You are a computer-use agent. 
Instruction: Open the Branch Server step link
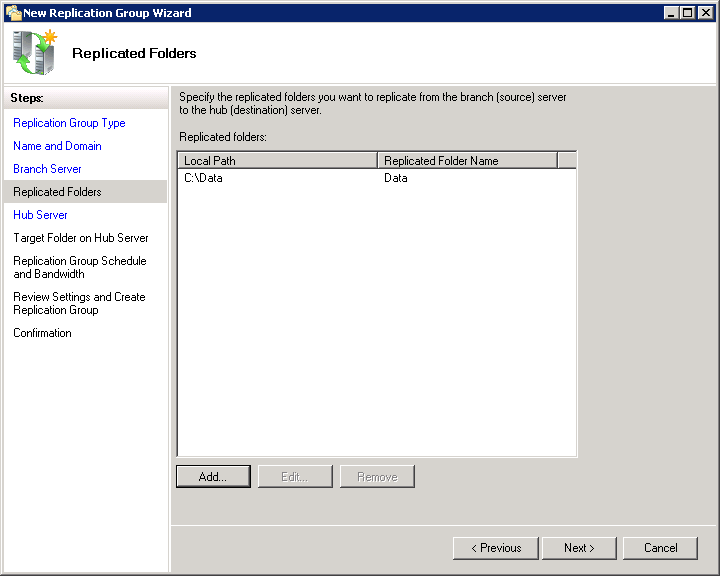tap(47, 169)
